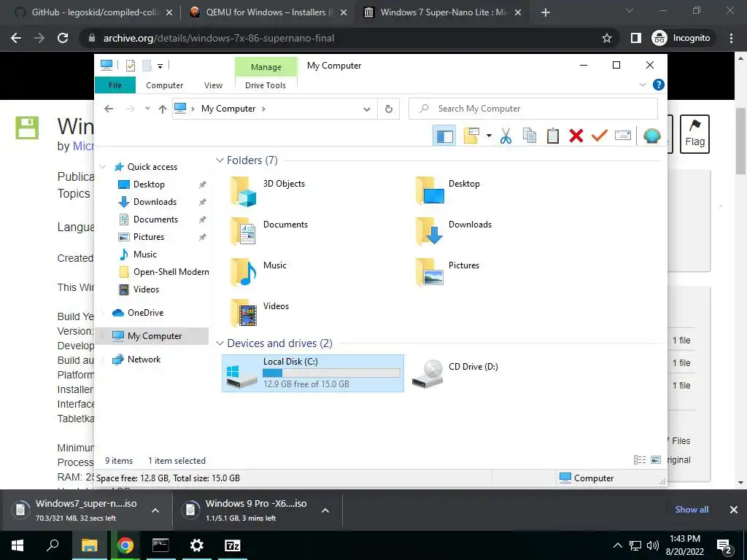
Task: Select the Videos folder in Folders group
Action: 260,314
